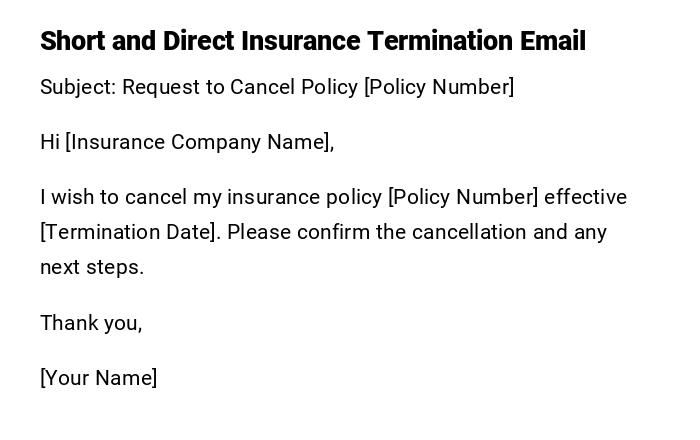Screen dimensions: 700x440
Task: Click the "Thank you," closing line
Action: tap(91, 323)
